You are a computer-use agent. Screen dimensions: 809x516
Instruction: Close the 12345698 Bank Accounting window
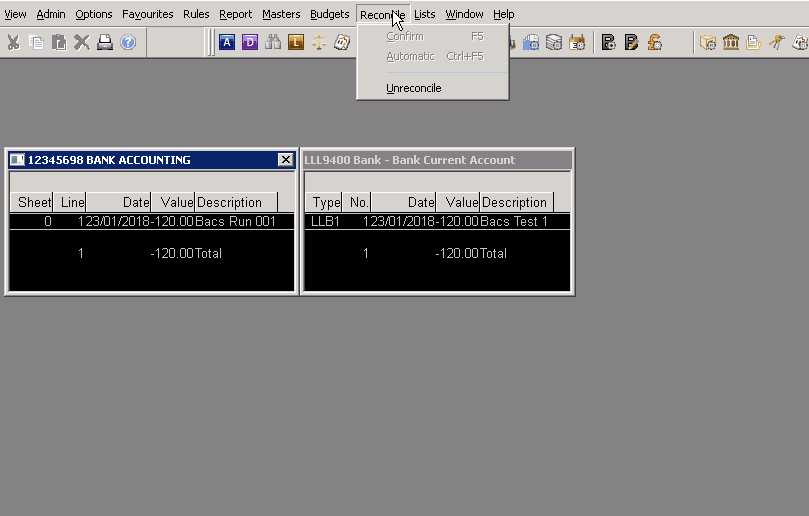click(285, 160)
